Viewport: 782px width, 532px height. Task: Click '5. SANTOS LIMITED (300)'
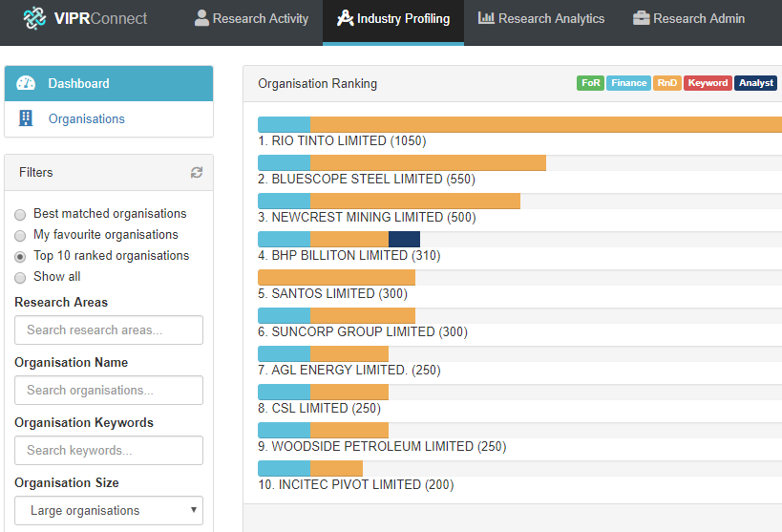tap(332, 293)
